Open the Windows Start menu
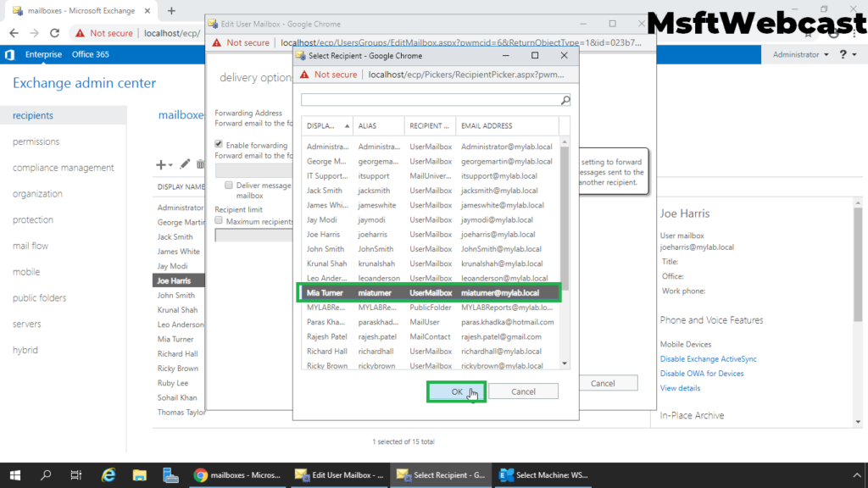 pyautogui.click(x=15, y=475)
